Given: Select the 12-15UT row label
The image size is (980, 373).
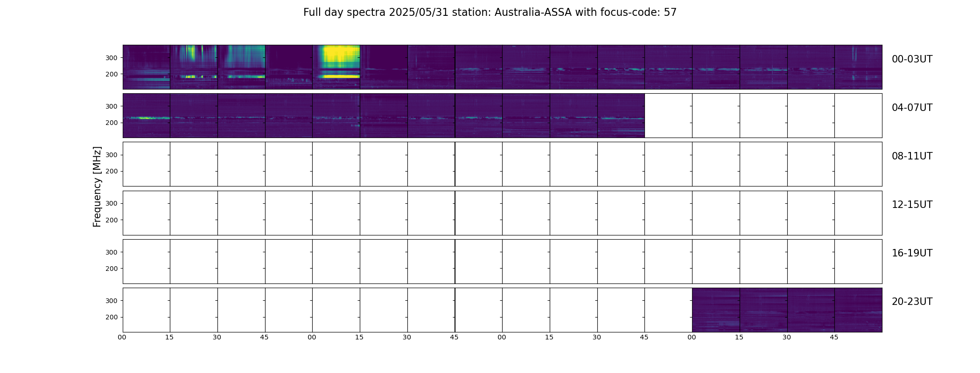Looking at the screenshot, I should pos(912,205).
